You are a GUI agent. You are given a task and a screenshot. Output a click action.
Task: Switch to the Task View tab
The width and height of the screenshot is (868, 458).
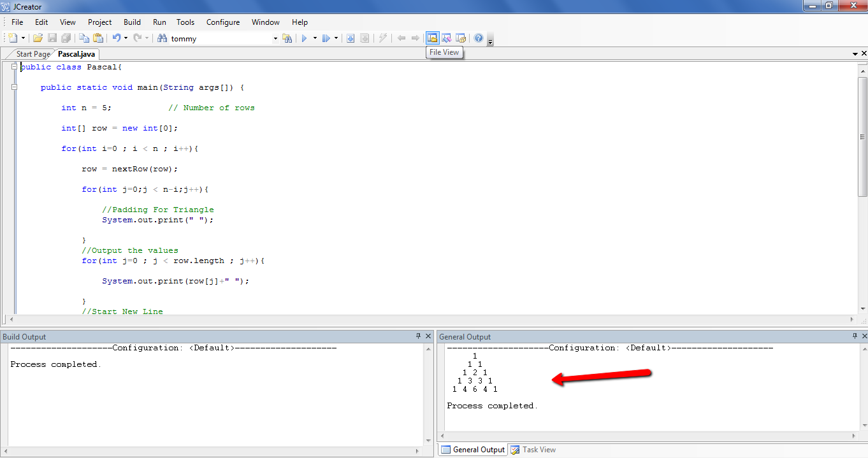pyautogui.click(x=533, y=450)
